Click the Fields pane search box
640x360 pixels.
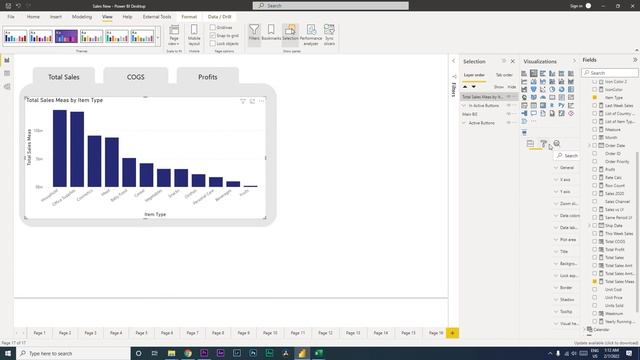click(x=610, y=73)
